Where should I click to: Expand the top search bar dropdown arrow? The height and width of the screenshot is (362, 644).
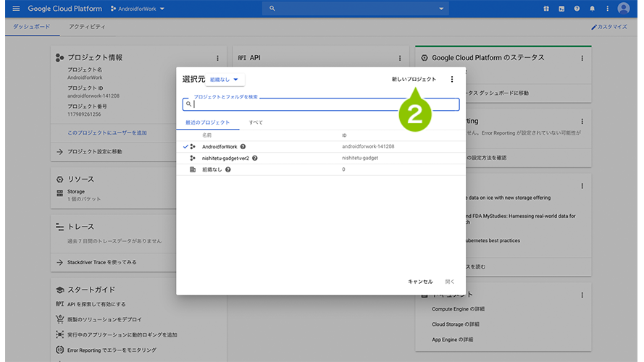(x=441, y=9)
